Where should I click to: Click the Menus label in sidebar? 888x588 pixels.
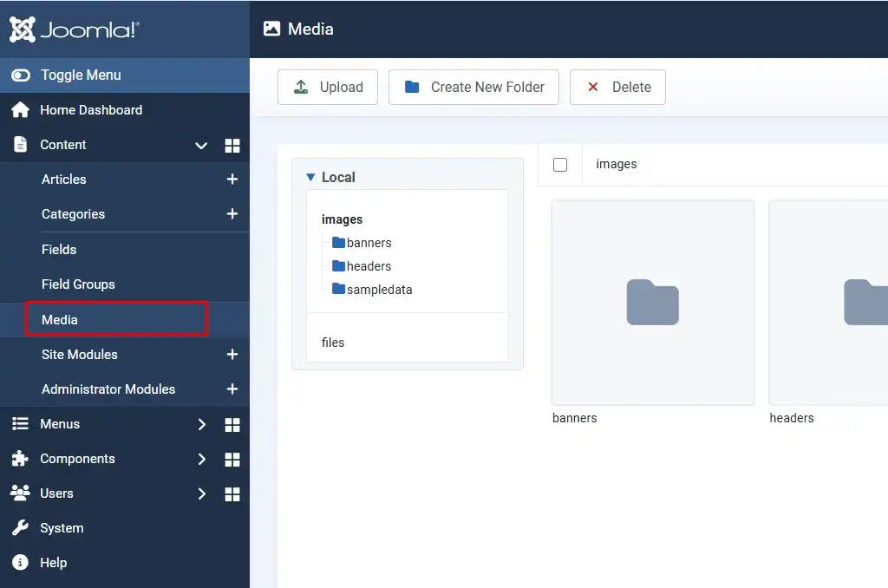point(60,424)
